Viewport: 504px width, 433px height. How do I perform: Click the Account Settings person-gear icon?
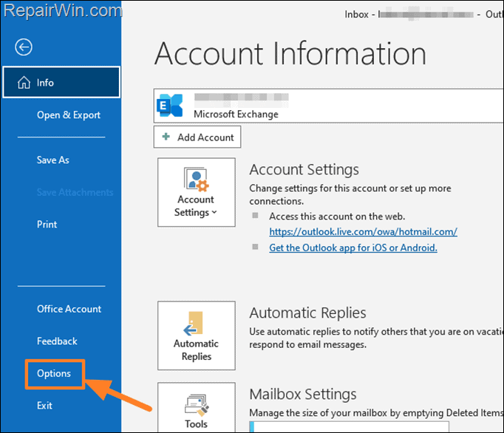click(196, 179)
